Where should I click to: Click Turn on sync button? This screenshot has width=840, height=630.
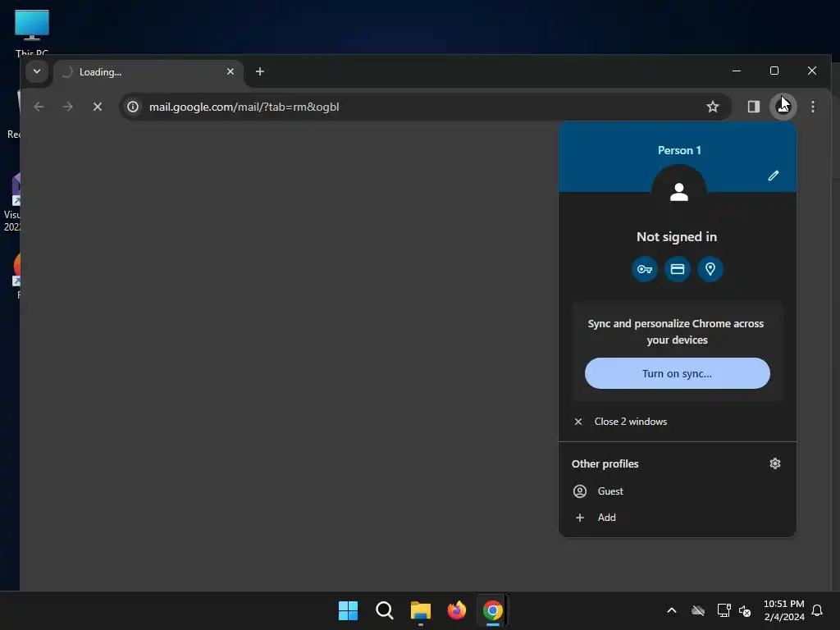(x=677, y=373)
